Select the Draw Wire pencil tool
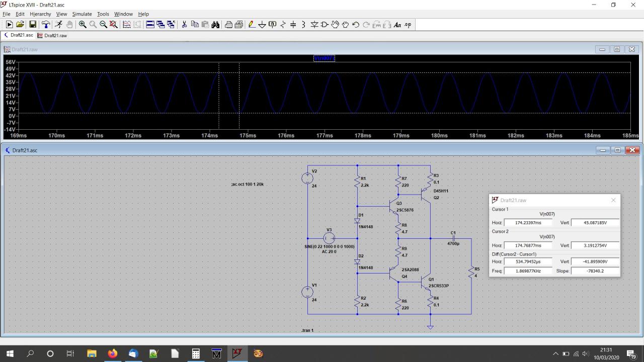 pos(252,25)
